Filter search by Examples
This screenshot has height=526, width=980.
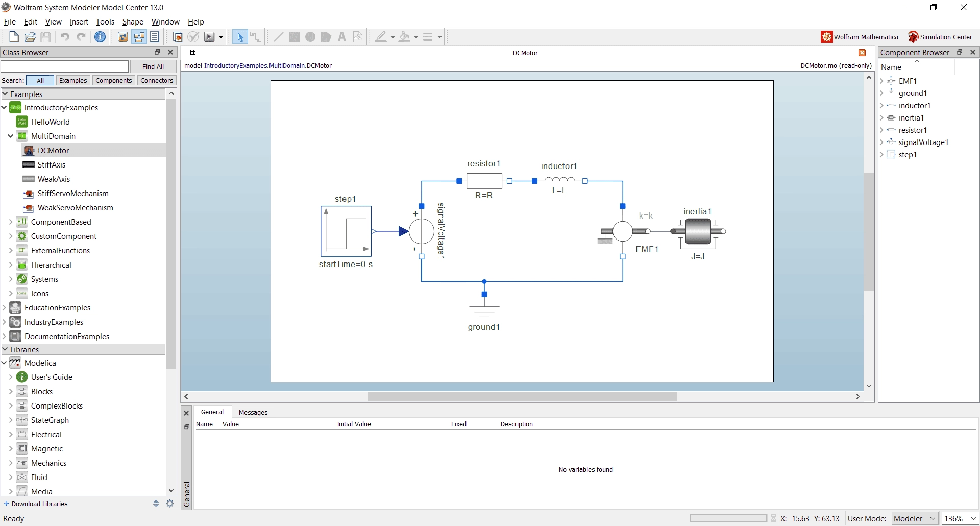click(73, 80)
